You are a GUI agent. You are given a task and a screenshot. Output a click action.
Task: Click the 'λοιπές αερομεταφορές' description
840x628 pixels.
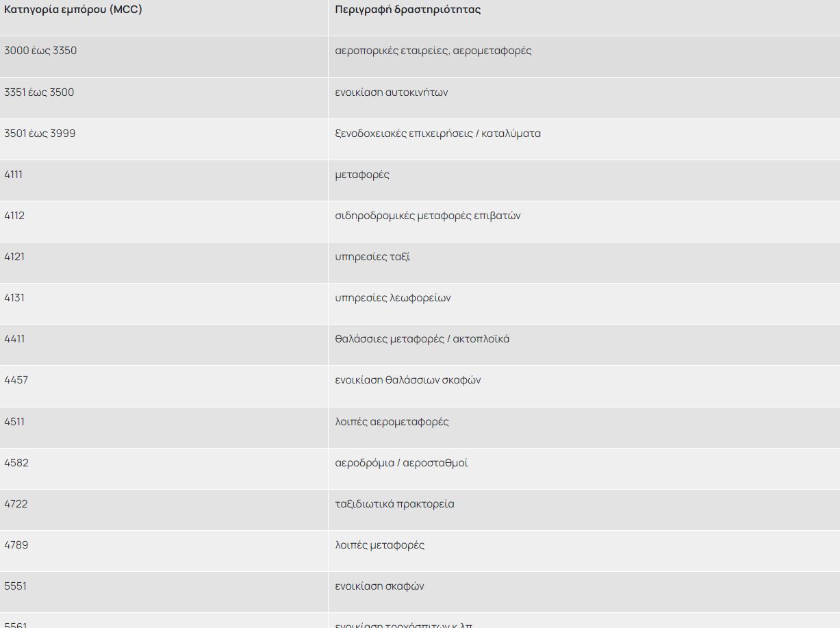(x=392, y=422)
